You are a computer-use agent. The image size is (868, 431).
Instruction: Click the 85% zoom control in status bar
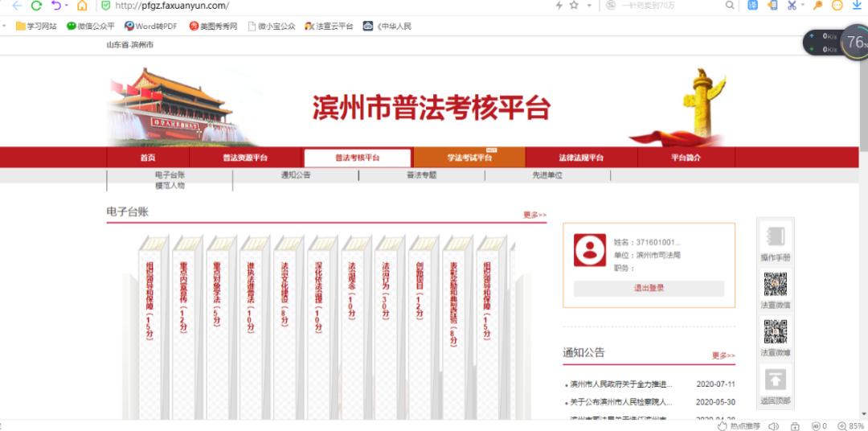851,426
